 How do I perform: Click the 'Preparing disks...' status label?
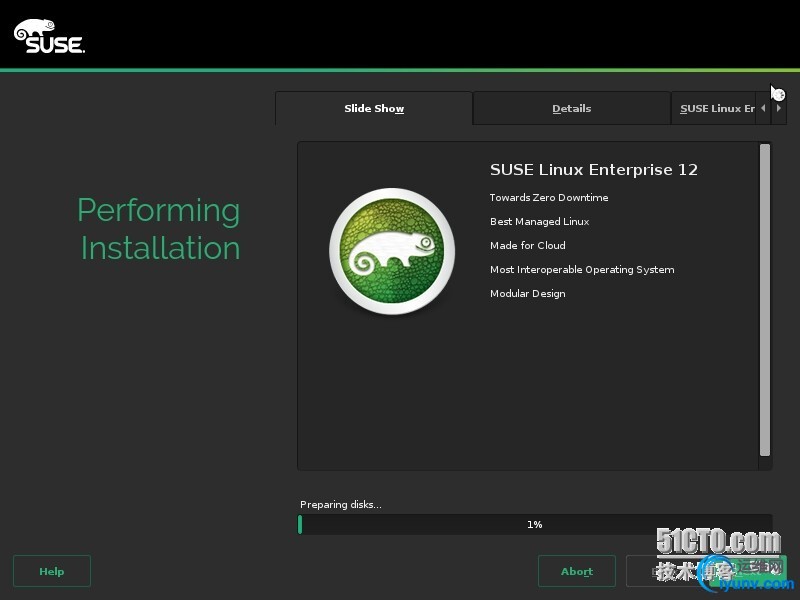[340, 505]
